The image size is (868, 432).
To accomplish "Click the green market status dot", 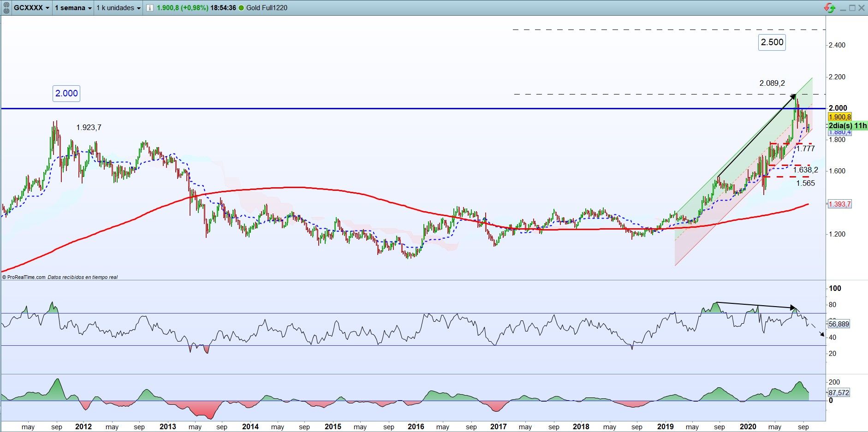I will [241, 8].
